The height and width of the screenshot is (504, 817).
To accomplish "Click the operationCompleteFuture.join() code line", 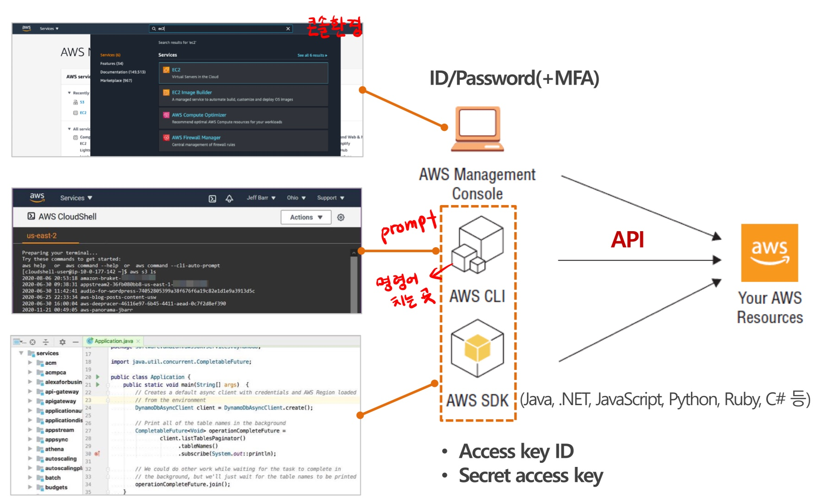I will (182, 484).
